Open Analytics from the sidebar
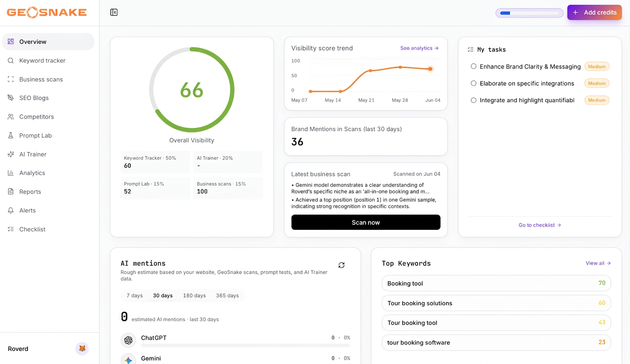The height and width of the screenshot is (364, 630). pyautogui.click(x=48, y=173)
